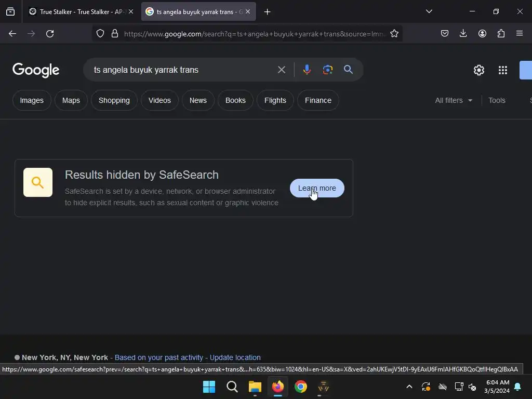Screen dimensions: 532x399
Task: Start a voice search with microphone
Action: point(307,70)
